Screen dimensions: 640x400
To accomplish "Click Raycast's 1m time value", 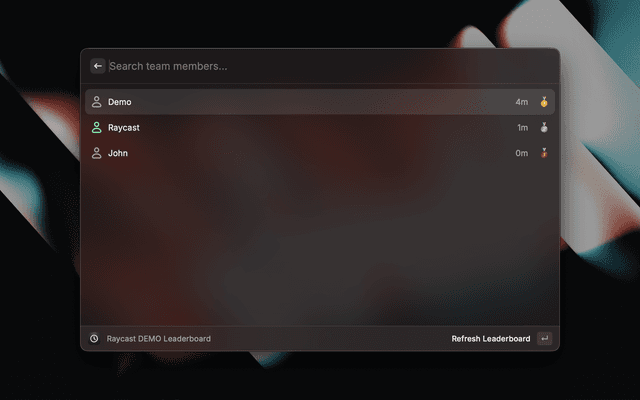I will 522,128.
